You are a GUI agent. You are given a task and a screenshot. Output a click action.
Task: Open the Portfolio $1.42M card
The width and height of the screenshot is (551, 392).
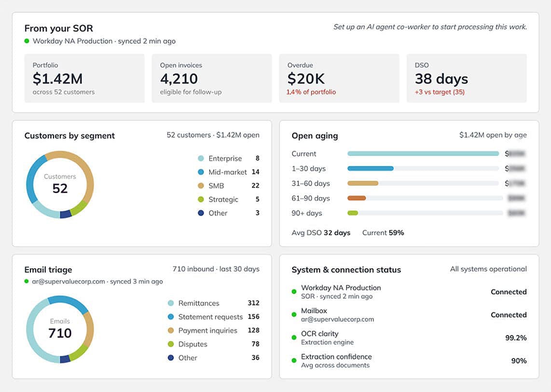(x=84, y=78)
